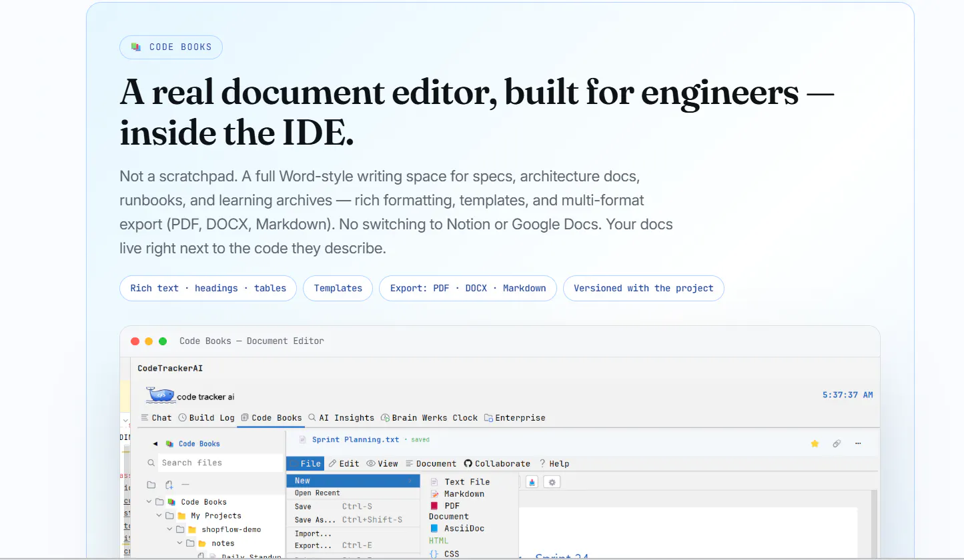Viewport: 964px width, 560px height.
Task: Create a new HTML file from submenu
Action: 439,541
